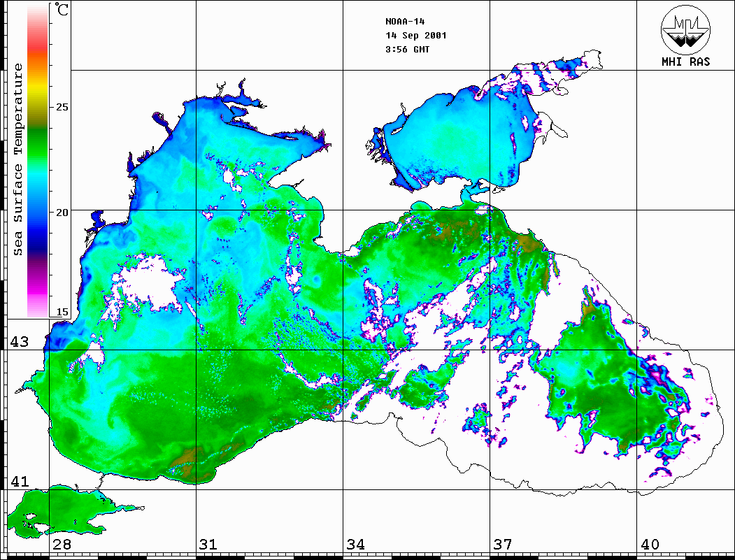Click the °C unit label
735x560 pixels.
pos(61,9)
